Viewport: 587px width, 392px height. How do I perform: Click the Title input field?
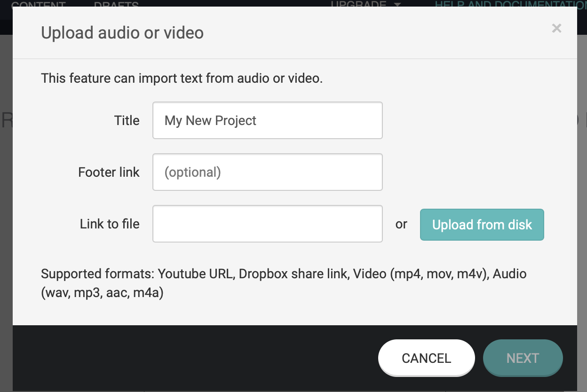[267, 120]
